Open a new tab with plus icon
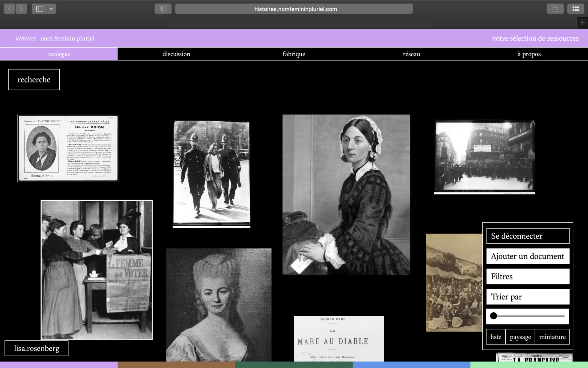This screenshot has height=368, width=588. [582, 23]
